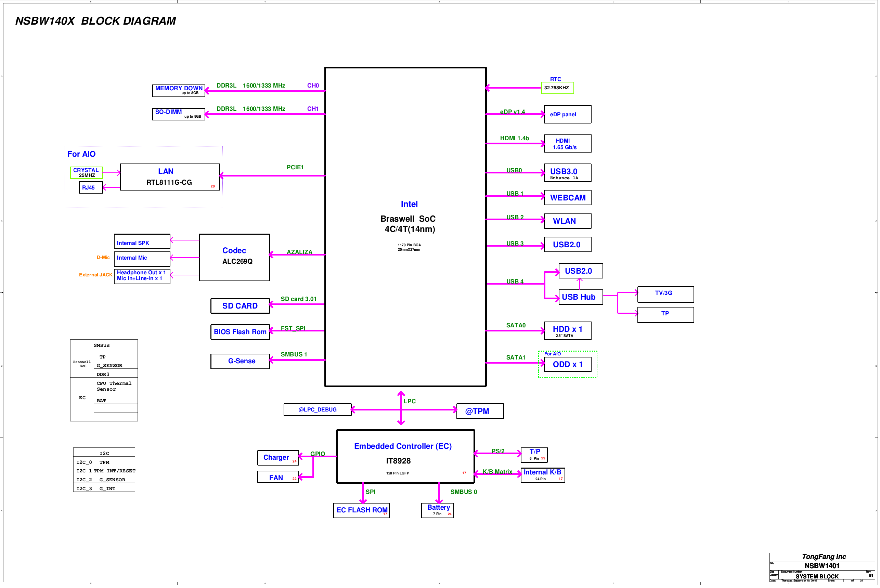Select the WEBCAM block
The image size is (880, 588).
click(x=568, y=198)
